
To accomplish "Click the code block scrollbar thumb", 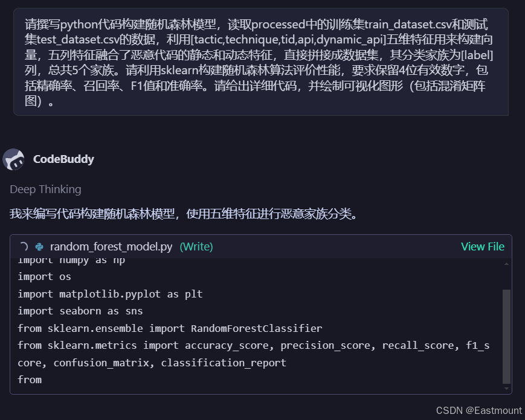I will (x=507, y=337).
